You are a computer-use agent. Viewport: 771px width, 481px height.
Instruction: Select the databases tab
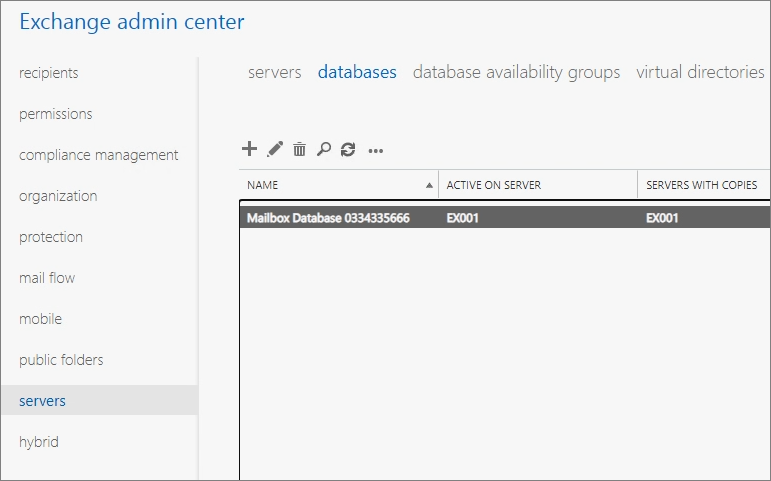(357, 72)
